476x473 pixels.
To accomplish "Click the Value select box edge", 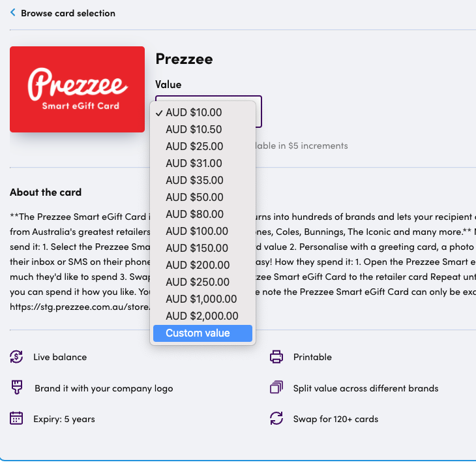I will [x=259, y=112].
